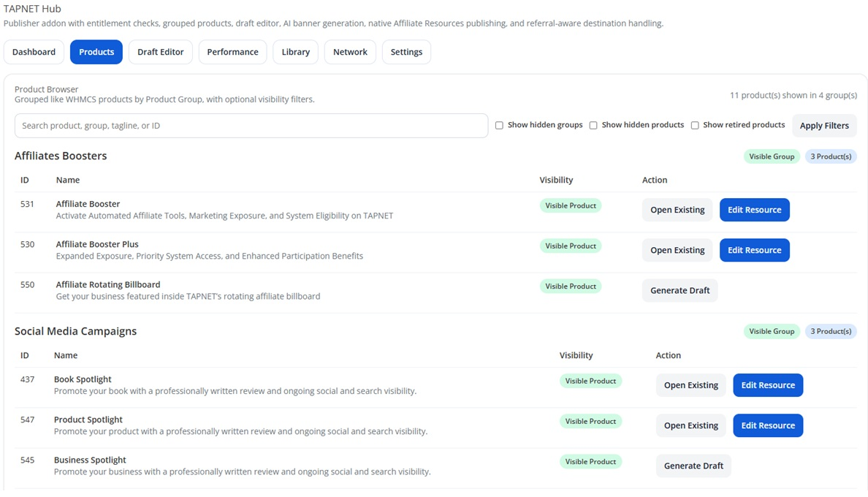Switch to the Dashboard tab
The height and width of the screenshot is (497, 868).
[x=34, y=52]
